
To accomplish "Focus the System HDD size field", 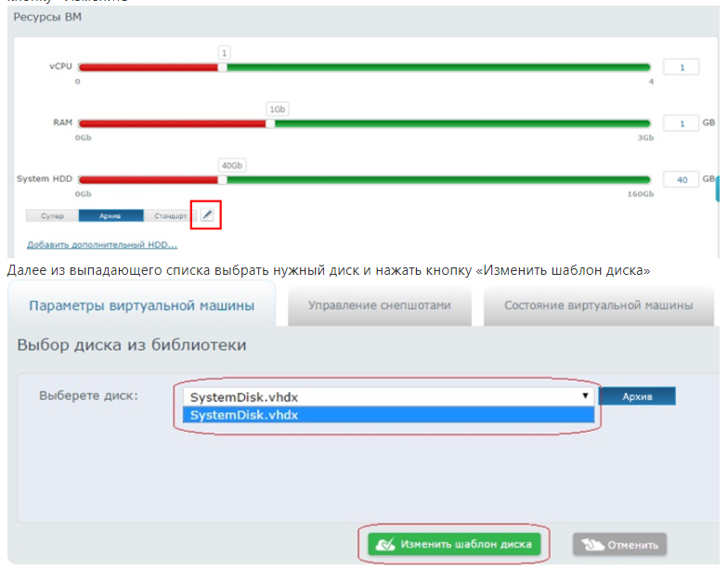I will click(681, 179).
